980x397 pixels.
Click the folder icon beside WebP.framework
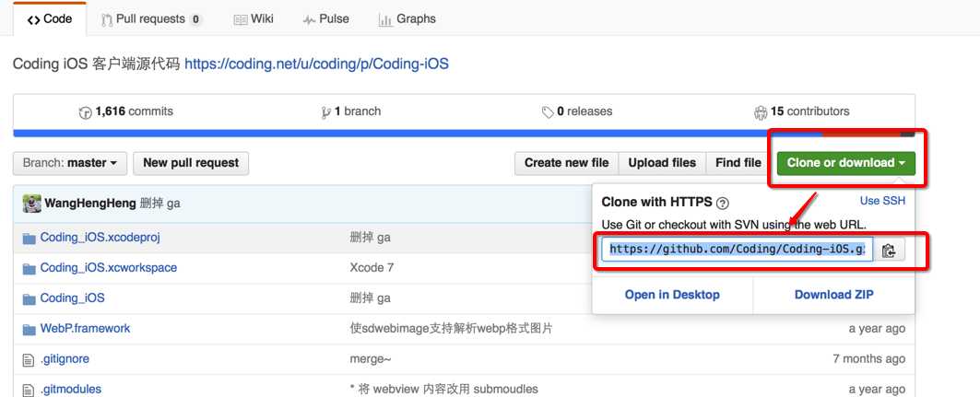[x=29, y=329]
